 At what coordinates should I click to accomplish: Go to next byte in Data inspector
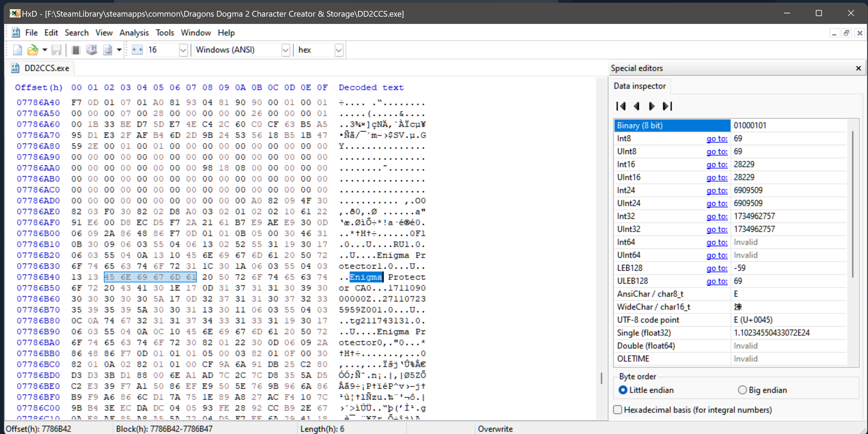coord(652,106)
